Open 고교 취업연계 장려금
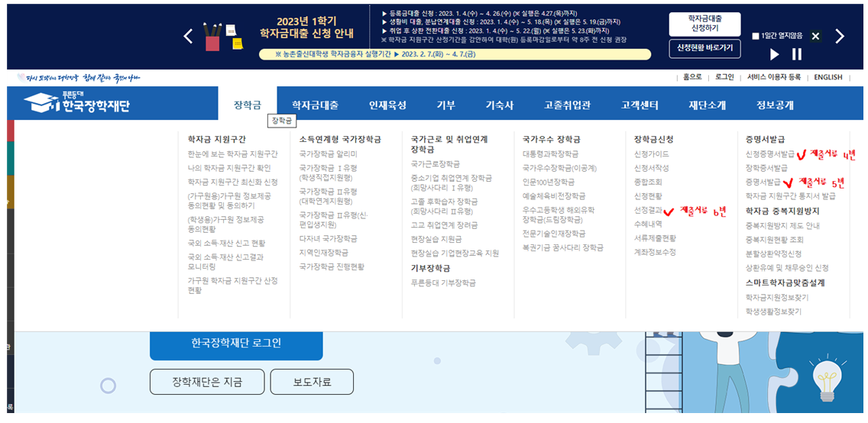Image resolution: width=868 pixels, height=423 pixels. click(x=445, y=225)
